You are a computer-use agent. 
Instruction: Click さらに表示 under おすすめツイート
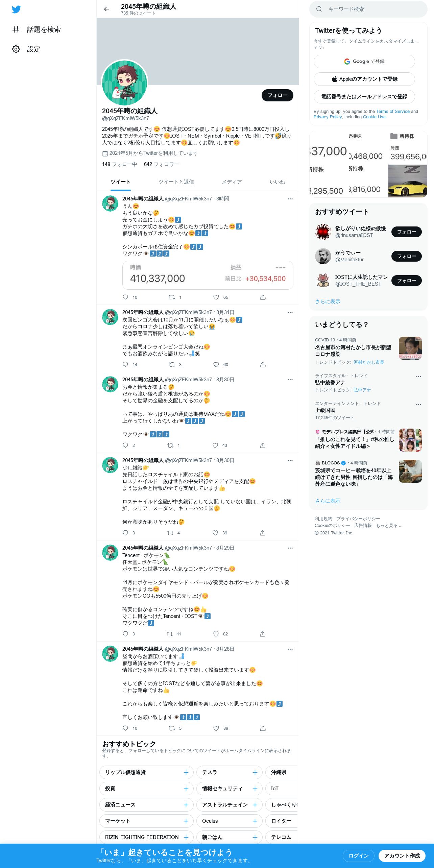(328, 302)
